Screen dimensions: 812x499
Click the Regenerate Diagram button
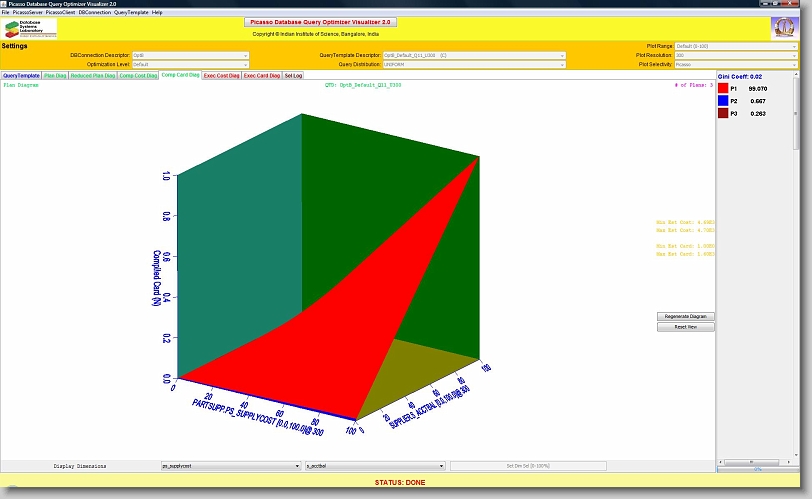coord(685,316)
